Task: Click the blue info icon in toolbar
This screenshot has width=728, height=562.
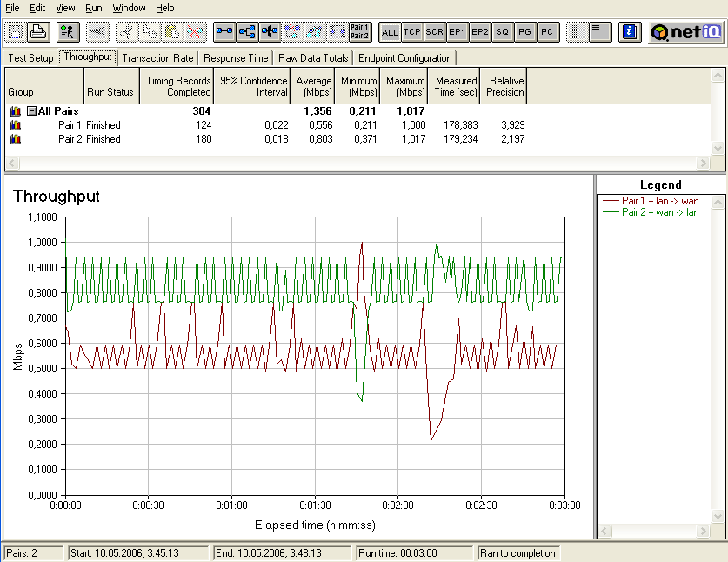Action: 631,32
